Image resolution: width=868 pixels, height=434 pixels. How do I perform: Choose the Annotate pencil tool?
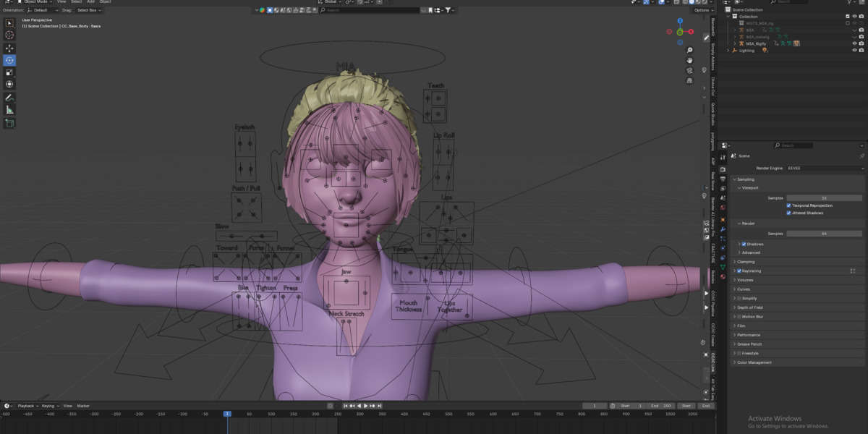(x=9, y=97)
